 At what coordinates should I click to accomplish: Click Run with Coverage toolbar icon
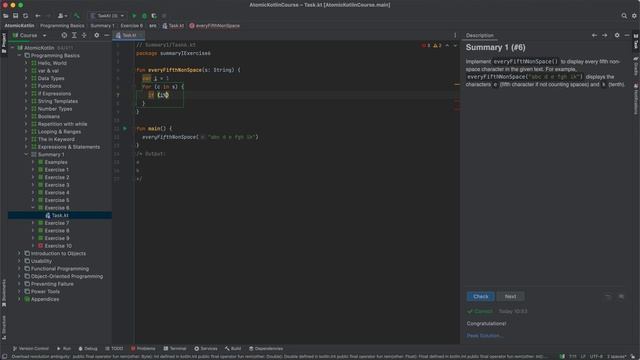(x=154, y=16)
